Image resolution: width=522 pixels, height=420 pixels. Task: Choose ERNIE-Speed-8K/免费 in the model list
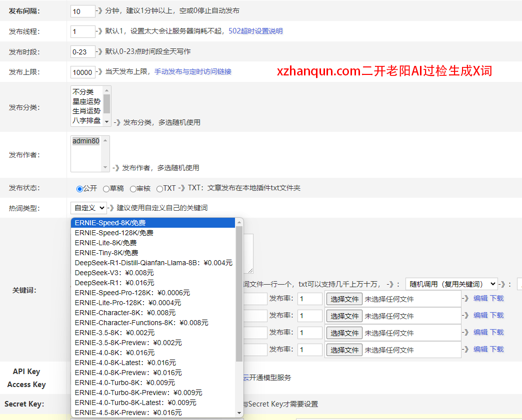153,223
